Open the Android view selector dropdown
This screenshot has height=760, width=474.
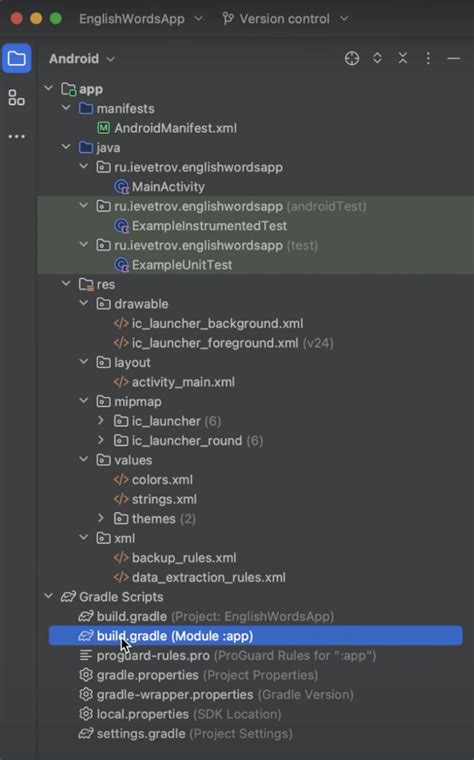[x=82, y=59]
